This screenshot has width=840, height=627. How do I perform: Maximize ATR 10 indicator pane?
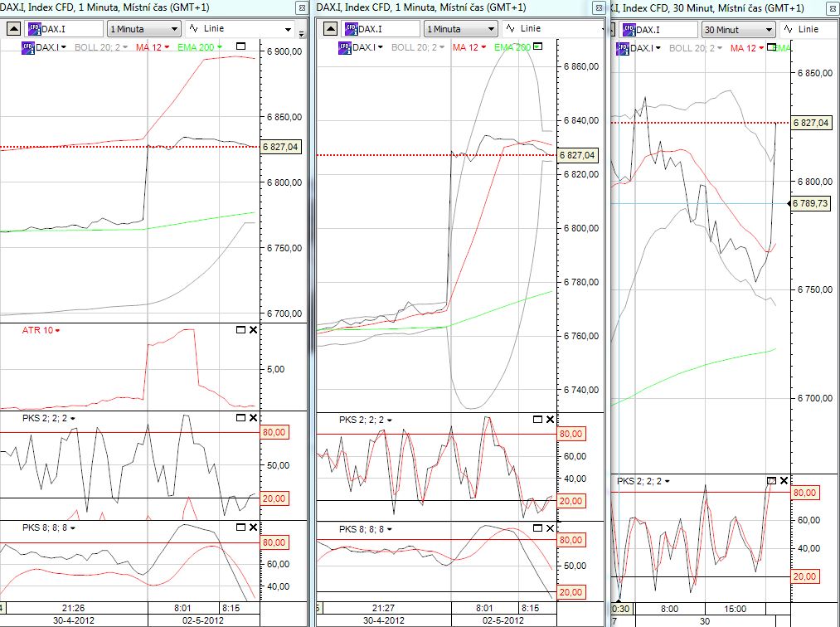point(240,329)
